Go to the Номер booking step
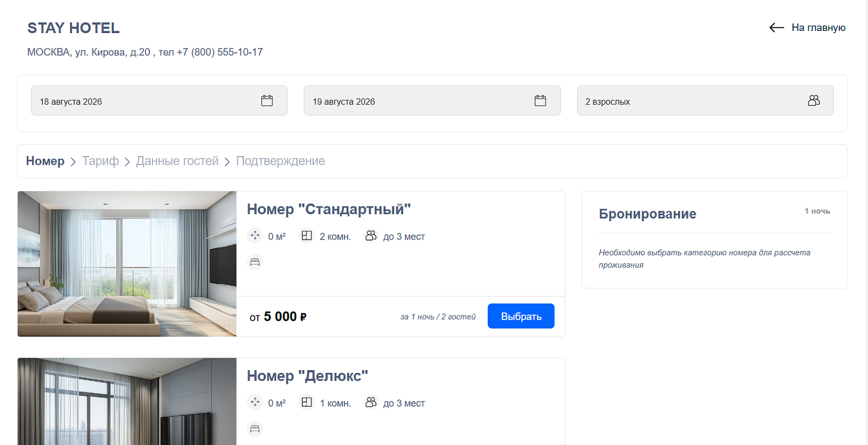The image size is (868, 445). (x=45, y=161)
